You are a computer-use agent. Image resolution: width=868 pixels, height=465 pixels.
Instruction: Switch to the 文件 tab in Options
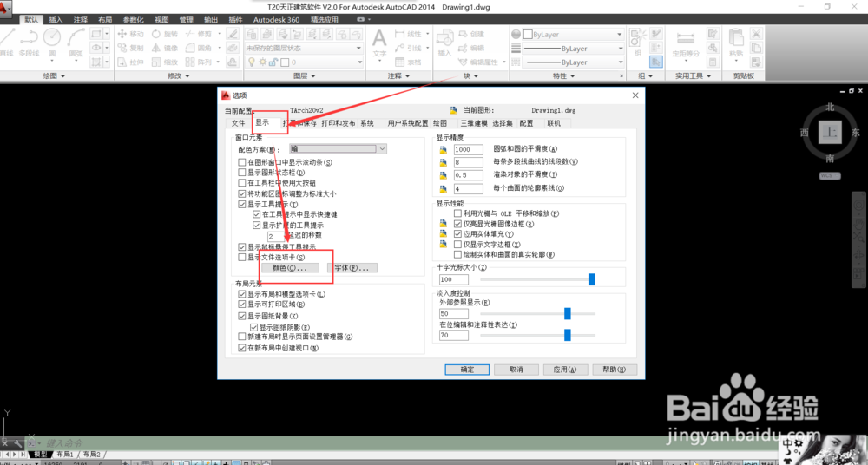(x=238, y=123)
